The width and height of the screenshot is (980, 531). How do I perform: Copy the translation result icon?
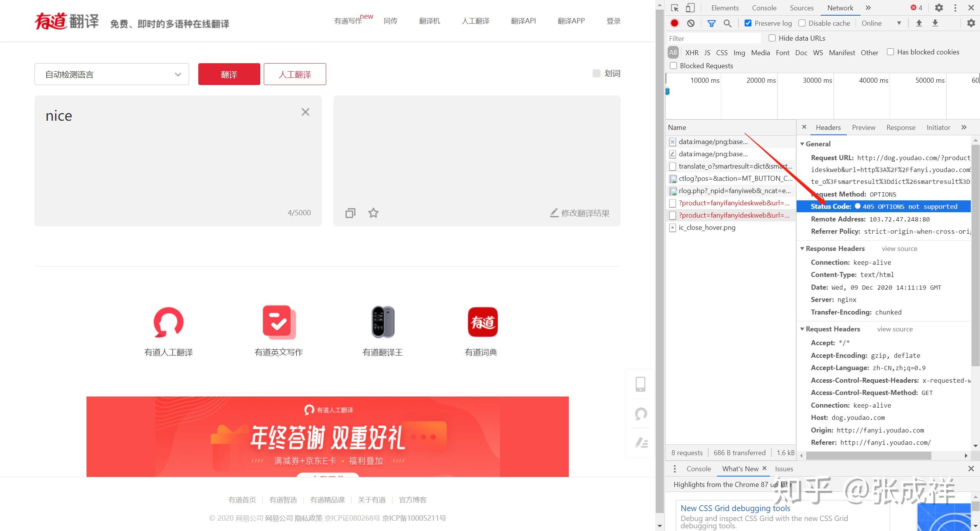click(350, 213)
